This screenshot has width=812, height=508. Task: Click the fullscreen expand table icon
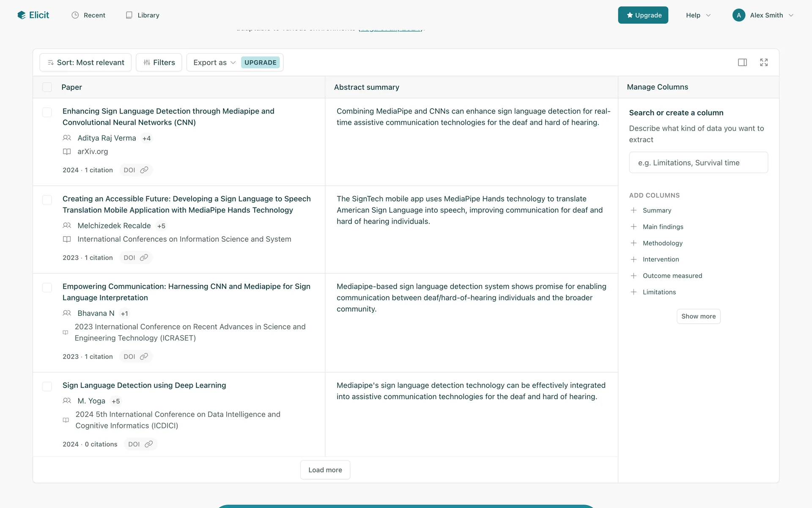pos(764,62)
